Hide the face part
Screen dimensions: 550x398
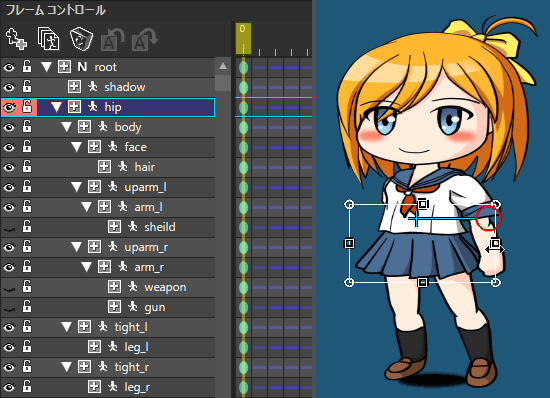click(9, 147)
